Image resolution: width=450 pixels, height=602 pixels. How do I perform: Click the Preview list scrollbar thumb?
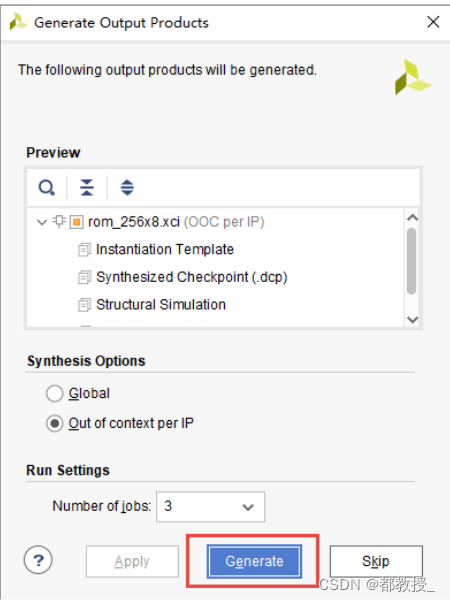point(412,261)
